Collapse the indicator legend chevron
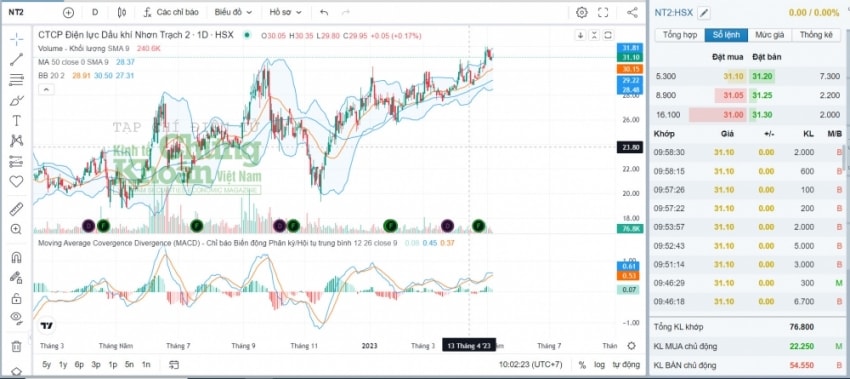This screenshot has height=379, width=850. (x=46, y=89)
